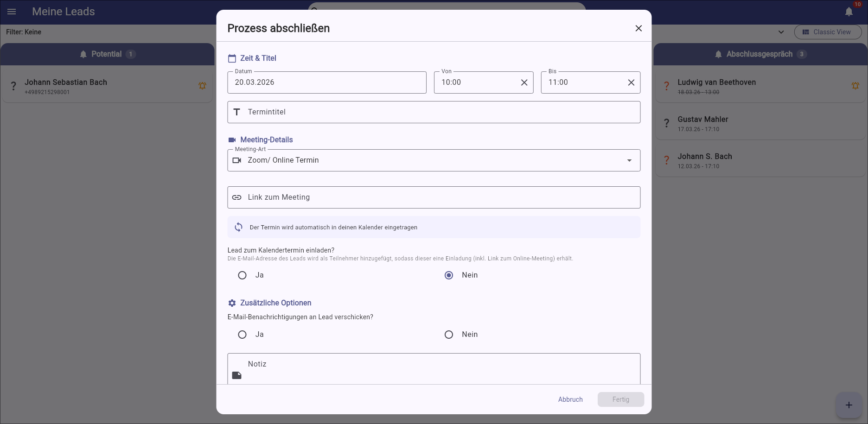Clear the Bis time field
The image size is (868, 424).
tap(631, 82)
